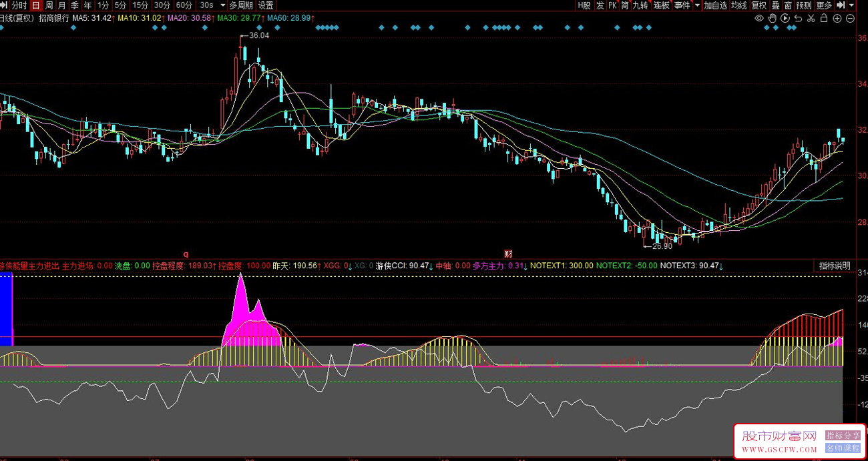
Task: Click the 招商银行 stock name
Action: 54,18
